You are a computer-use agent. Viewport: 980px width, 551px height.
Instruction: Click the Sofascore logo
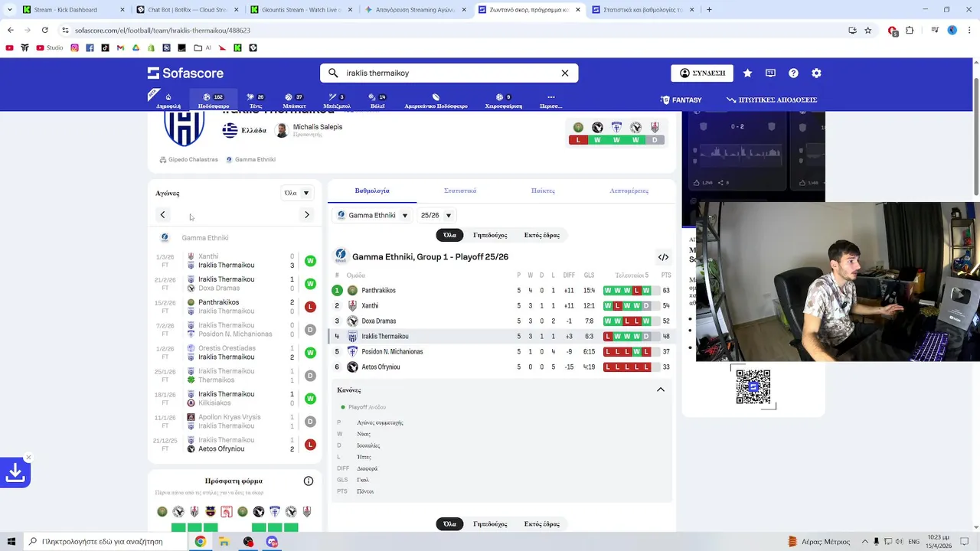pos(185,73)
